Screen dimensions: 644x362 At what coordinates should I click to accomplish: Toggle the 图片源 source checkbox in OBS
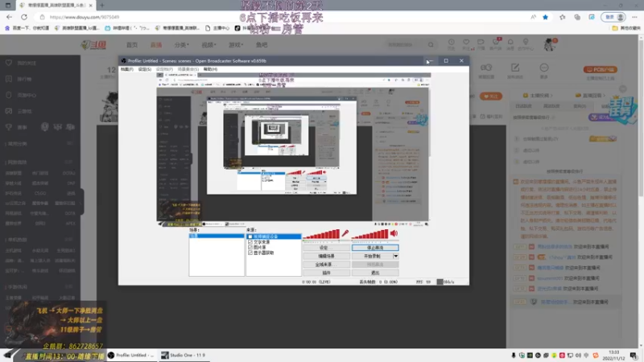[250, 248]
